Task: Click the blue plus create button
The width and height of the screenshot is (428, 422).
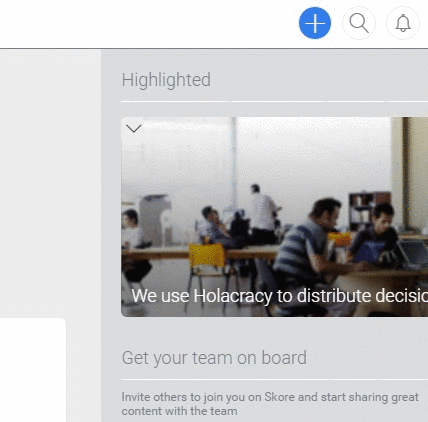Action: coord(315,23)
